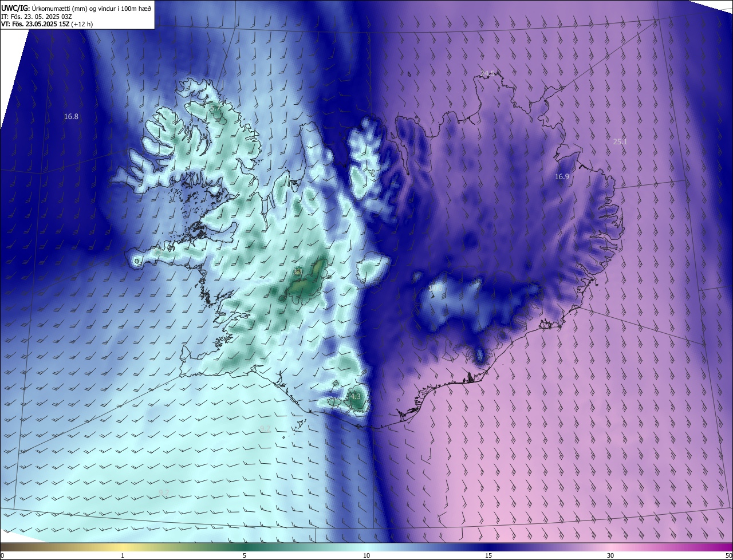Click the faint 9.2 label offshore of the coast
The width and height of the screenshot is (733, 560).
coord(265,428)
